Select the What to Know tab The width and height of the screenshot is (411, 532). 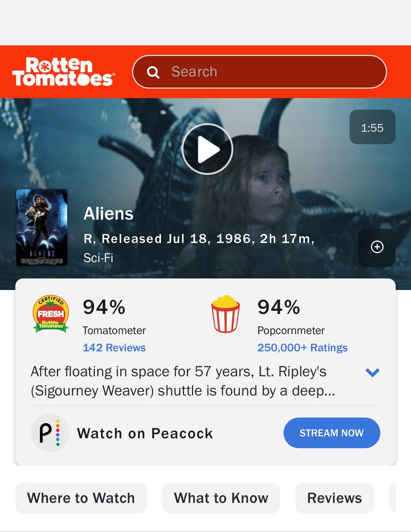pos(221,498)
